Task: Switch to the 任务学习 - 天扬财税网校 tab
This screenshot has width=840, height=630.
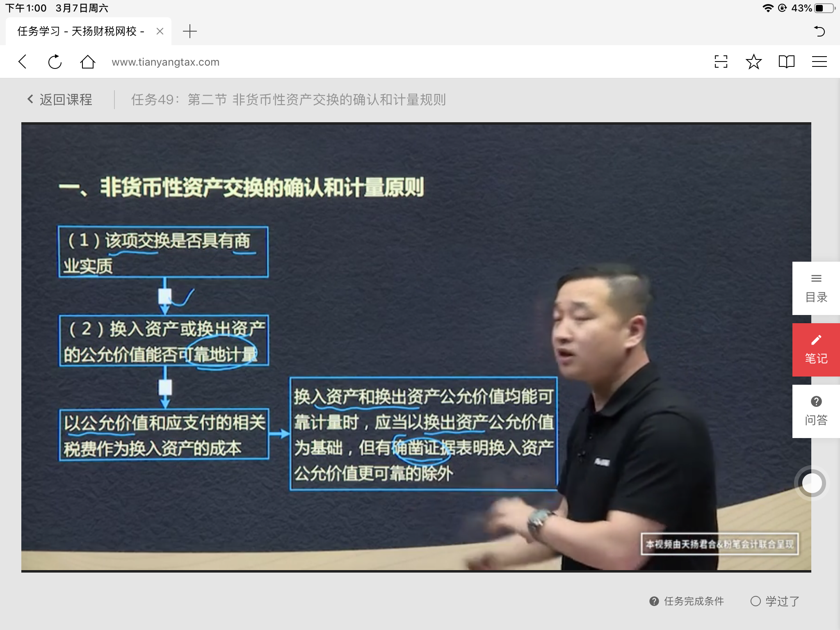Action: (x=80, y=31)
